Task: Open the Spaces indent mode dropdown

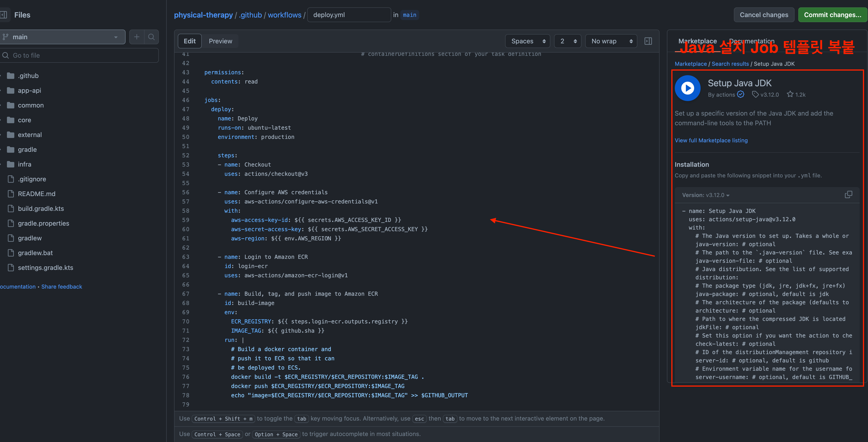Action: pyautogui.click(x=527, y=41)
